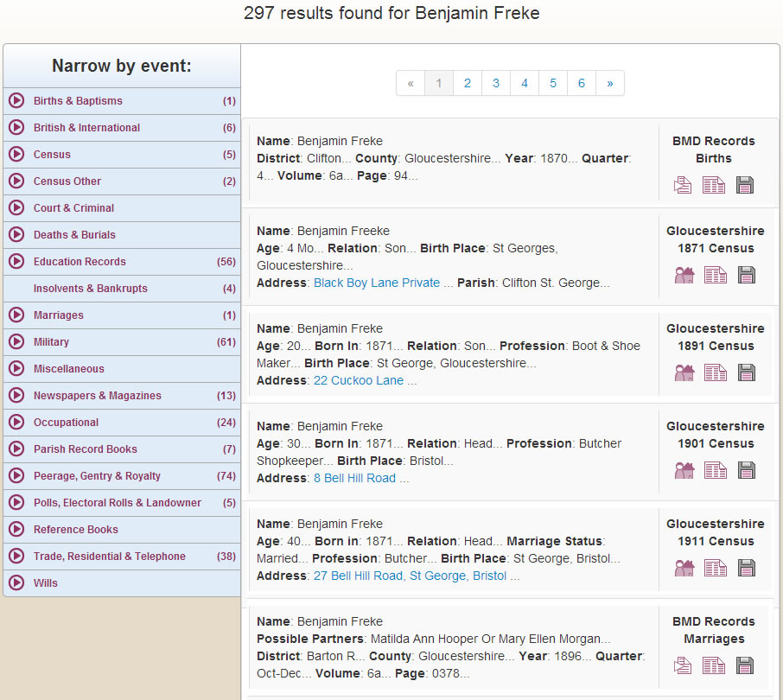Expand Wills arrow icon

tap(16, 582)
